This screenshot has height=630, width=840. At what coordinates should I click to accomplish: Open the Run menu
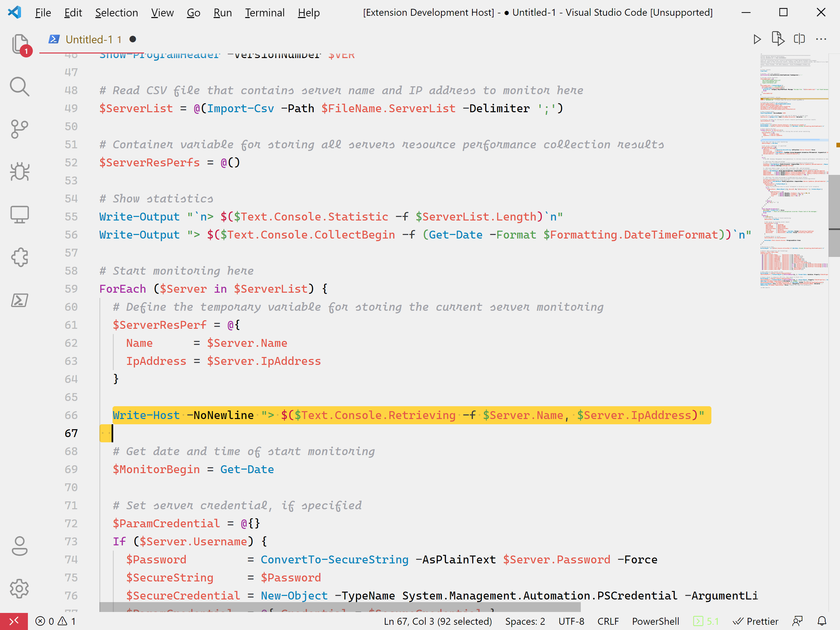pyautogui.click(x=222, y=12)
